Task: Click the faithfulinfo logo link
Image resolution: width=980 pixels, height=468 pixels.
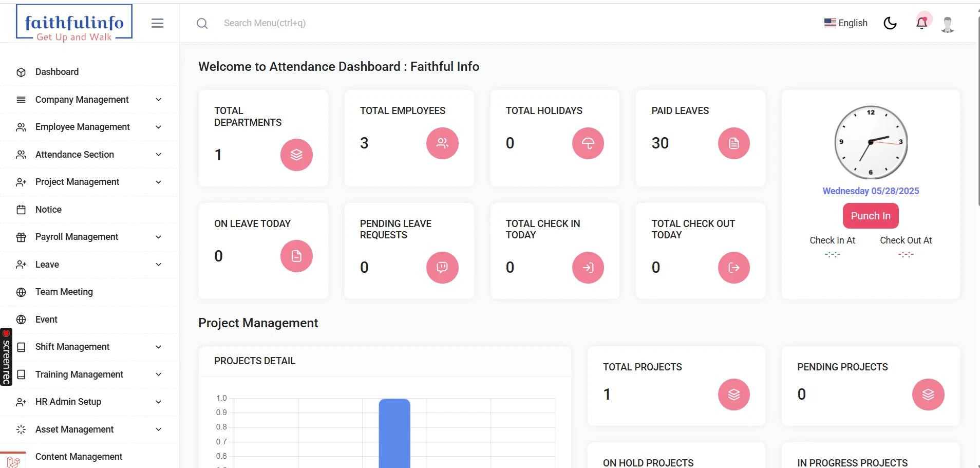Action: [74, 23]
